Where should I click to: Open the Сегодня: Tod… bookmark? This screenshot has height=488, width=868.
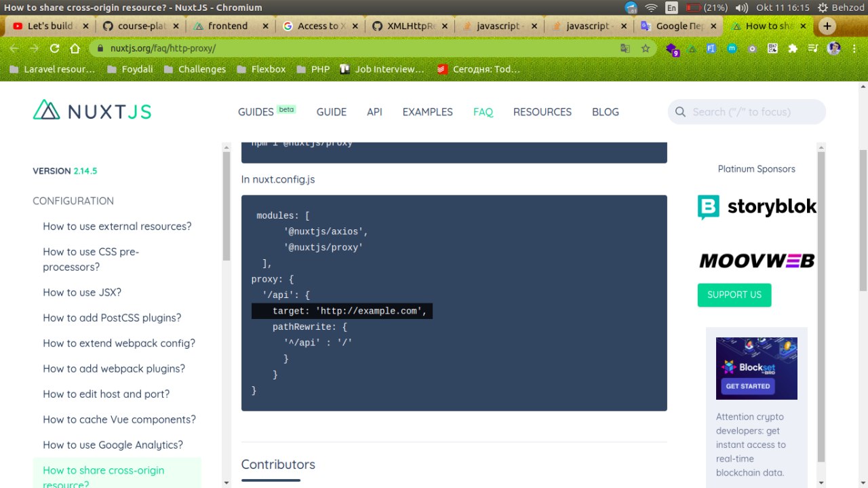tap(479, 69)
